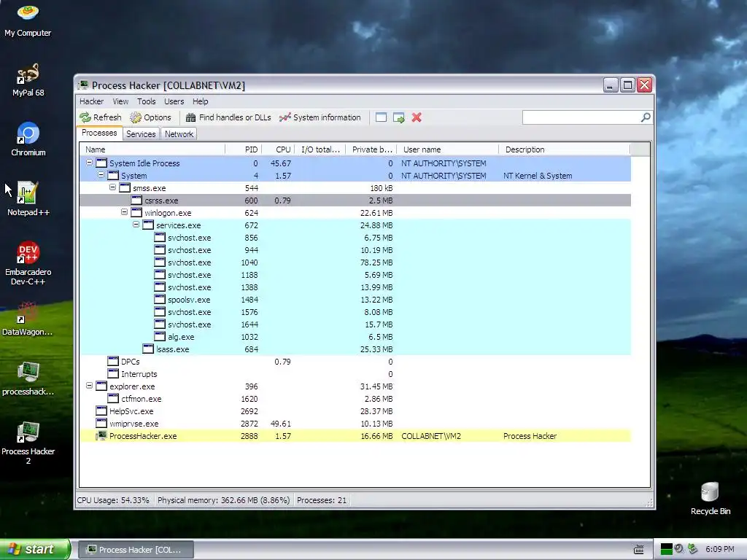Click the search magnifier icon
This screenshot has width=747, height=560.
click(646, 117)
